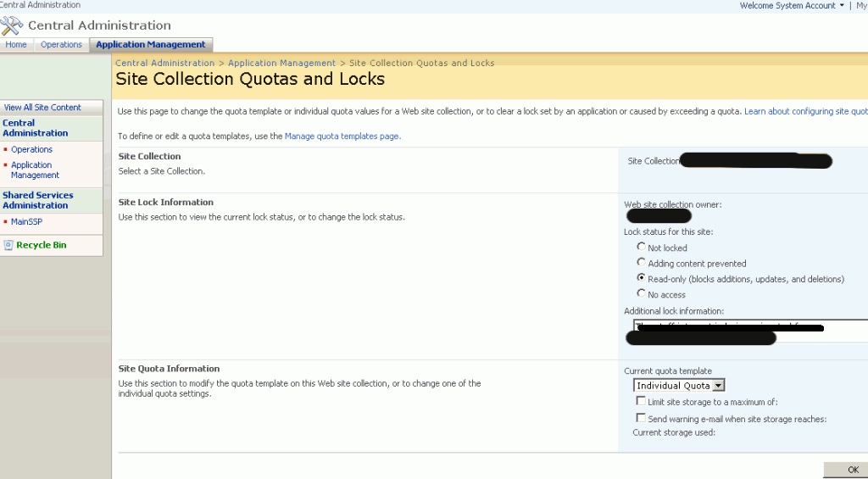Select Adding content prevented option
868x479 pixels.
pos(641,263)
